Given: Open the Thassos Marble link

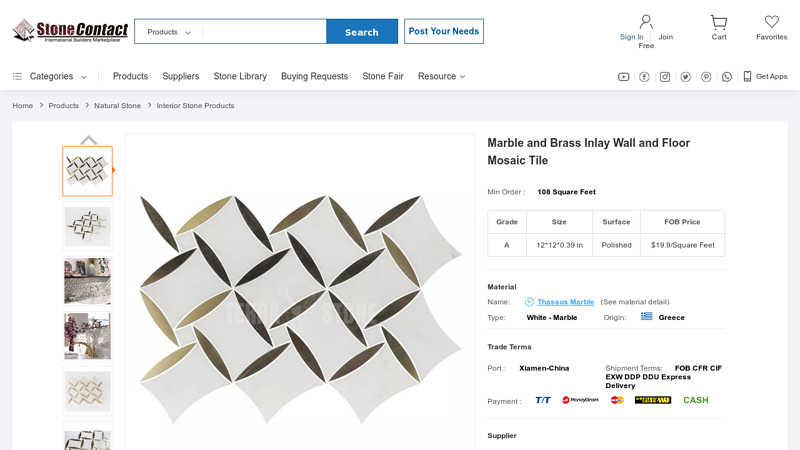Looking at the screenshot, I should click(x=565, y=302).
